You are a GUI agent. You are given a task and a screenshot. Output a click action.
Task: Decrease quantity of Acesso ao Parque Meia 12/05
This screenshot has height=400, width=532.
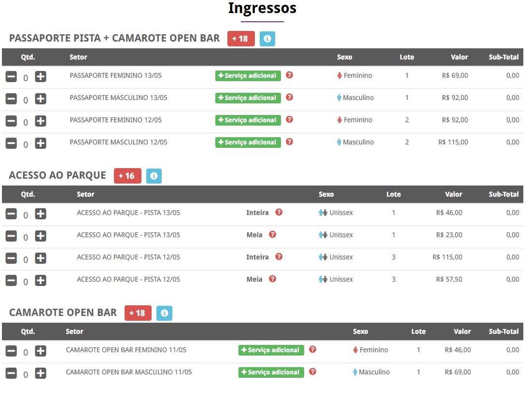(11, 280)
